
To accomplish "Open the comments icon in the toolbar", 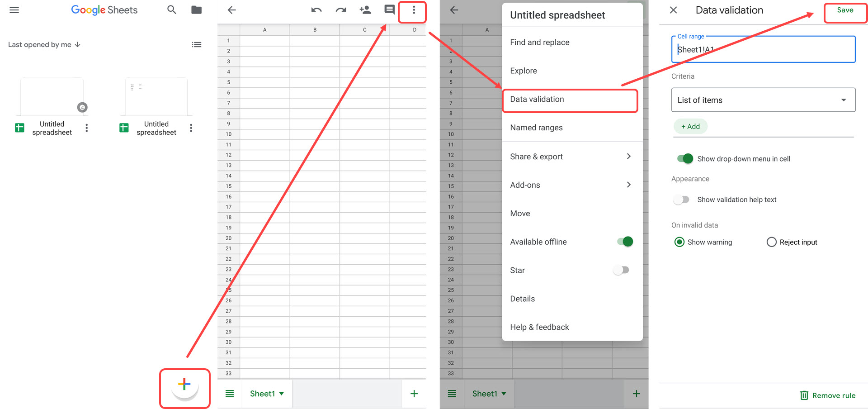I will 389,10.
